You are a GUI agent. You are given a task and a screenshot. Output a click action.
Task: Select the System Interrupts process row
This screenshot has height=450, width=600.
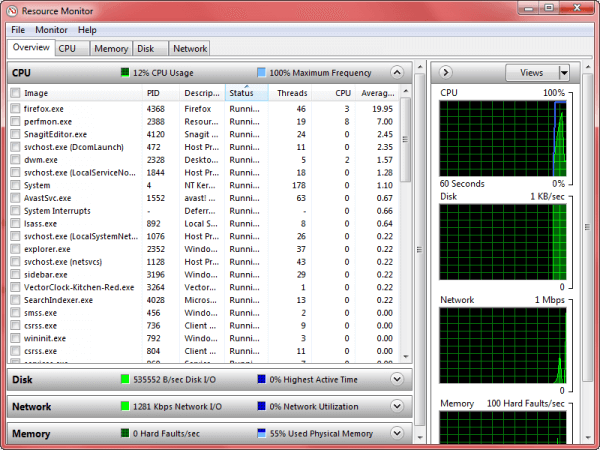click(x=204, y=211)
